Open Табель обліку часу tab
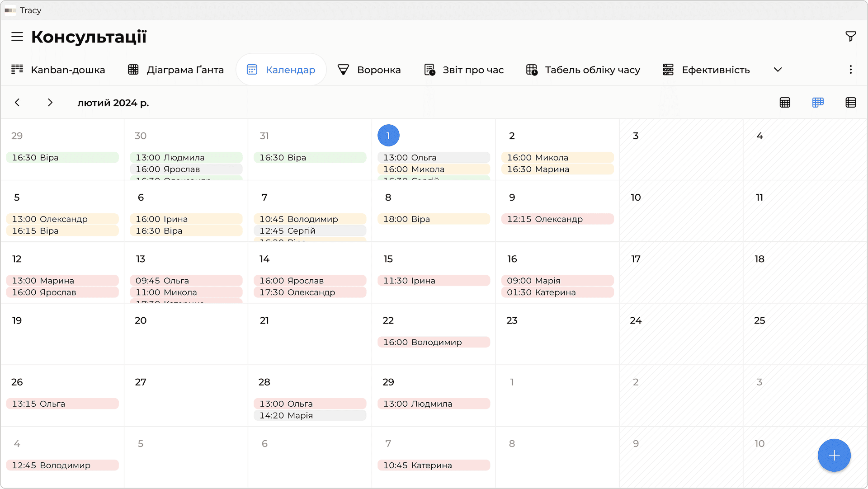868x489 pixels. point(583,70)
